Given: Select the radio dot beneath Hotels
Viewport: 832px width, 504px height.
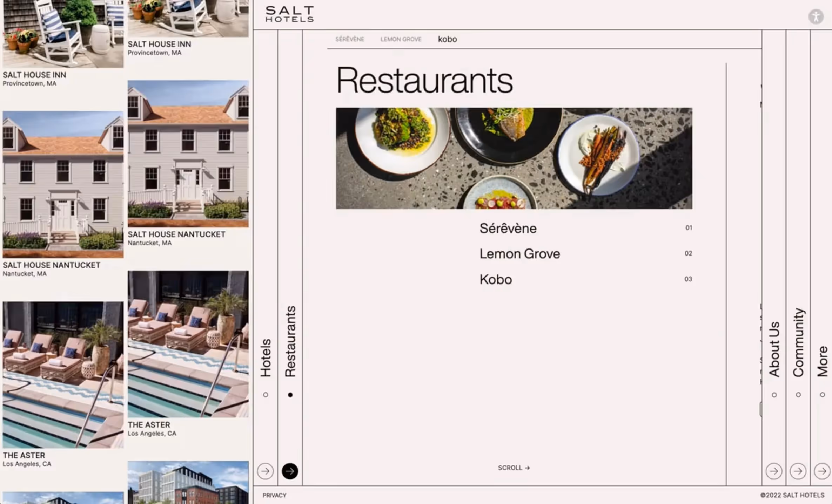Looking at the screenshot, I should (x=266, y=395).
